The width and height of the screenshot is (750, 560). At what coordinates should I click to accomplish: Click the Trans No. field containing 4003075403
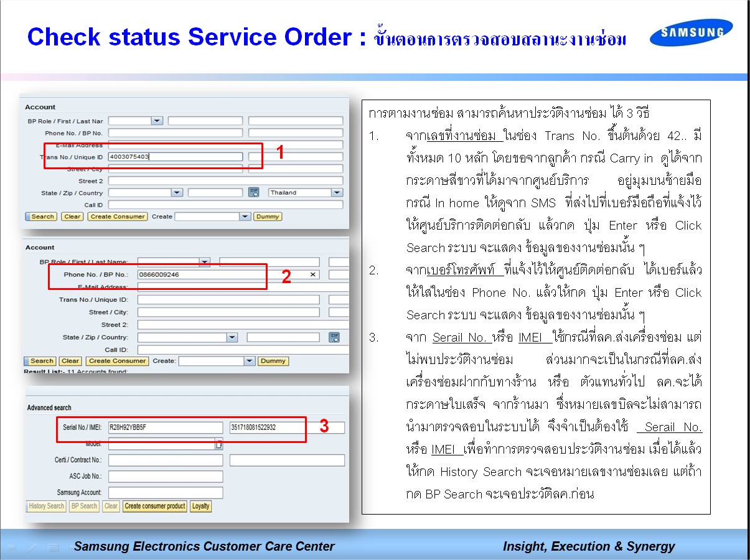point(176,157)
